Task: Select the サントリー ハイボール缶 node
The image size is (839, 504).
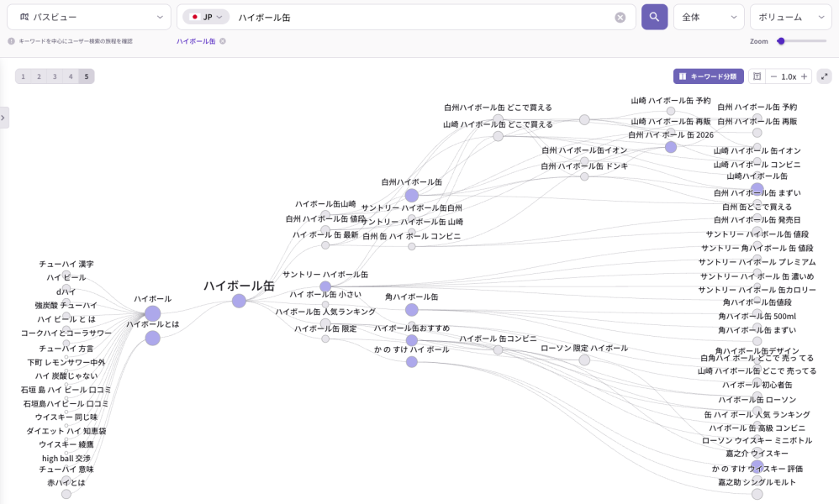Action: click(x=325, y=286)
